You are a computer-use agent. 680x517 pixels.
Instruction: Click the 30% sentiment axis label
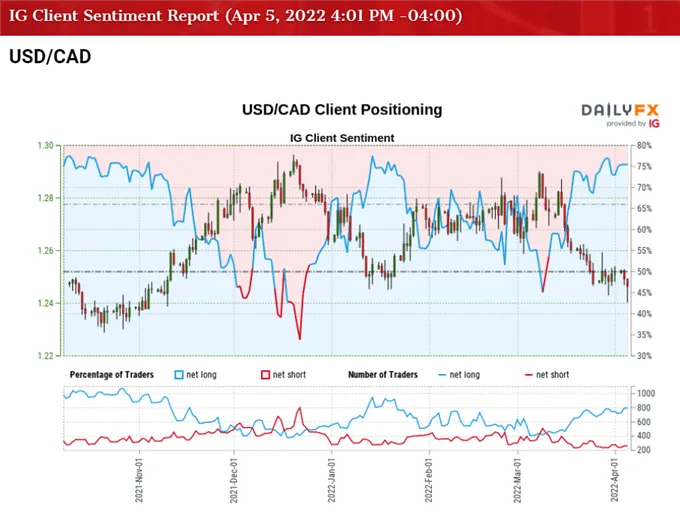(644, 356)
